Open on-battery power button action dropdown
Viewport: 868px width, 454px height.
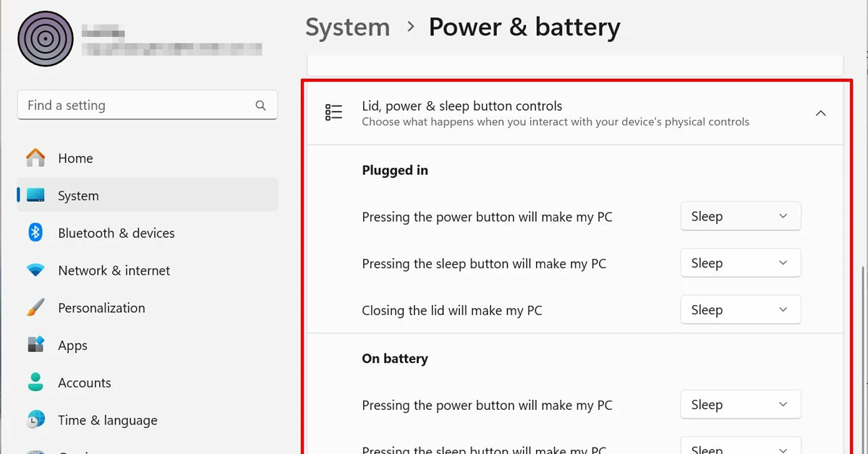coord(740,405)
